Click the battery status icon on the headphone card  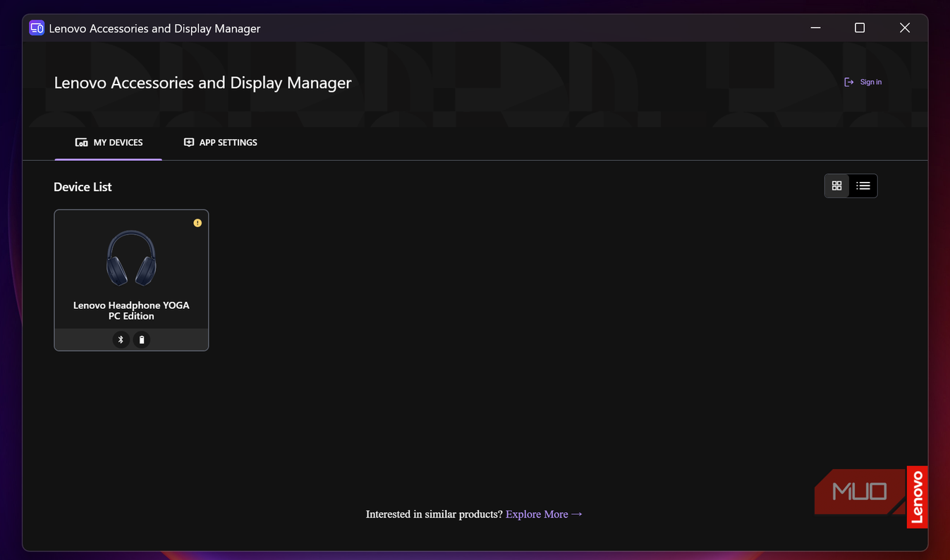(x=142, y=340)
